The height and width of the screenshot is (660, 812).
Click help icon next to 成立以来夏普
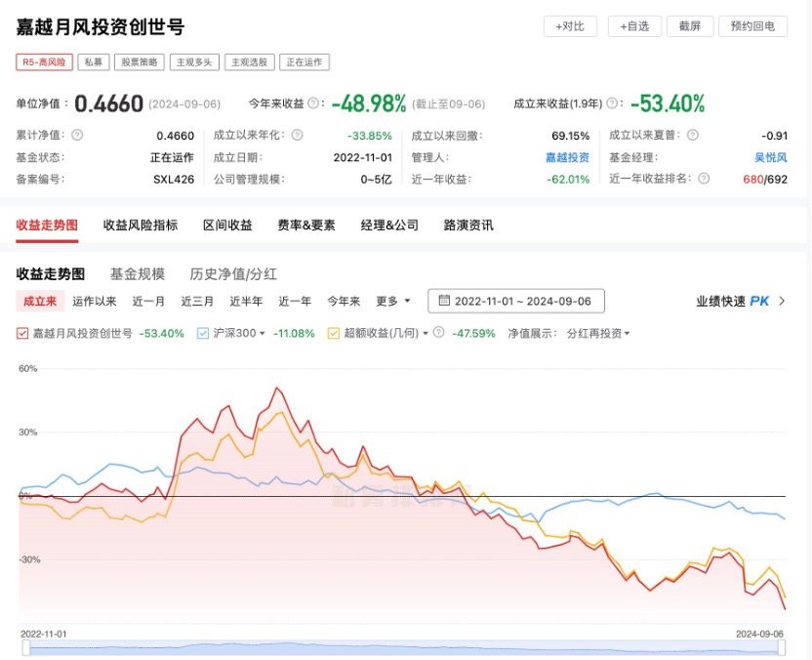(693, 136)
